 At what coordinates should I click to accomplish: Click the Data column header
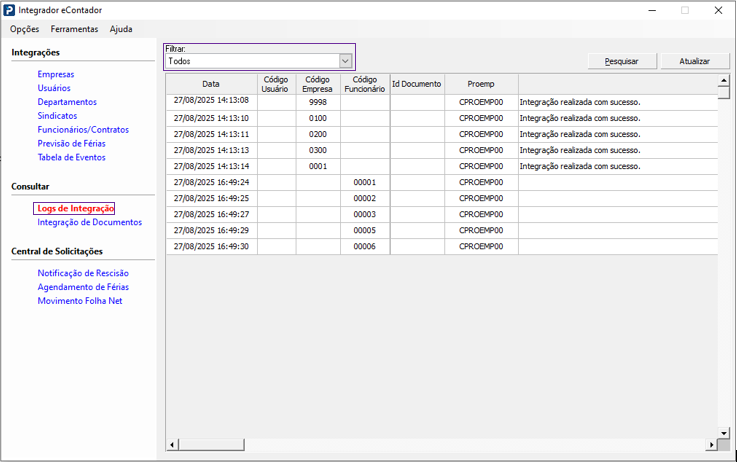coord(211,84)
